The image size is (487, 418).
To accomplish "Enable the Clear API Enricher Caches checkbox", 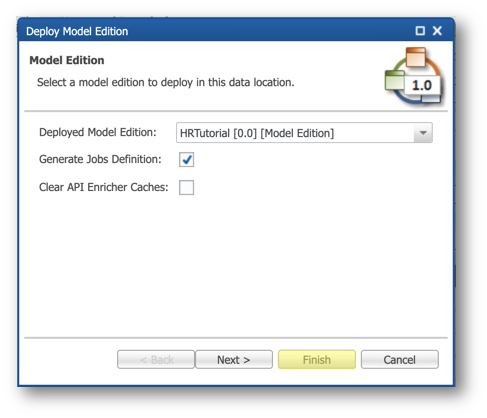I will tap(186, 187).
